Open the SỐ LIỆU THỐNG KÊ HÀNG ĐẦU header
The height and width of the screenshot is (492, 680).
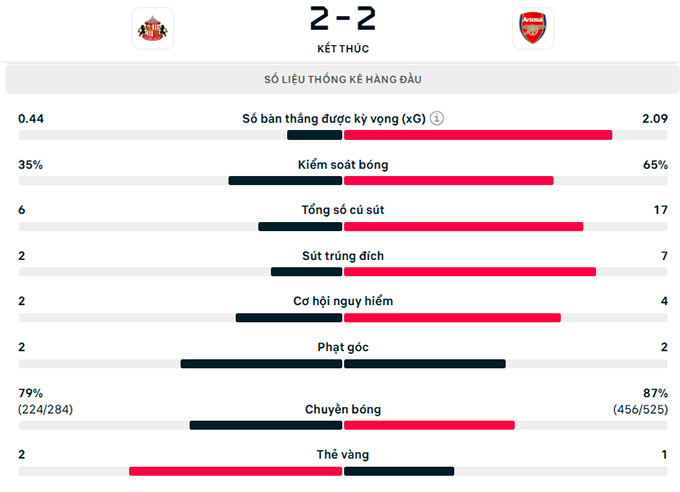343,79
